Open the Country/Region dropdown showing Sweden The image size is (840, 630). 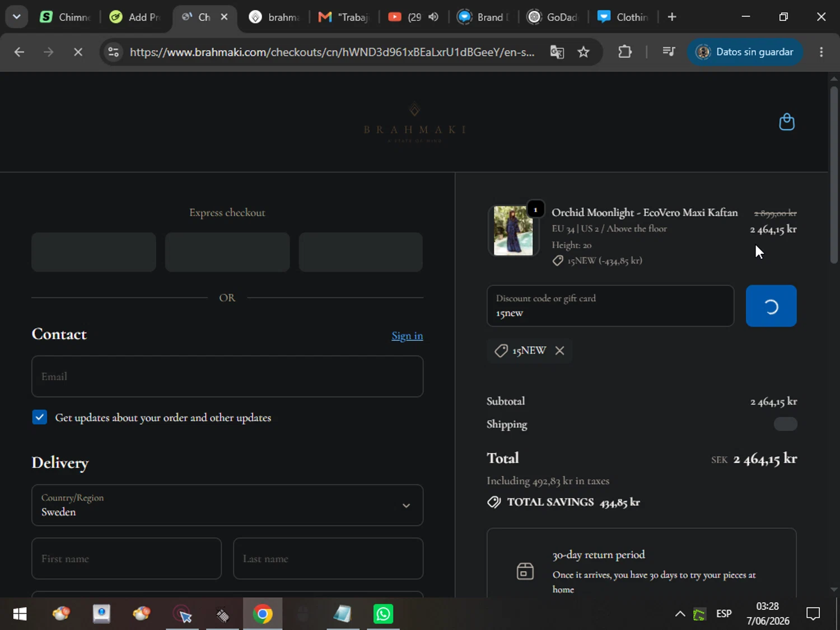click(227, 505)
